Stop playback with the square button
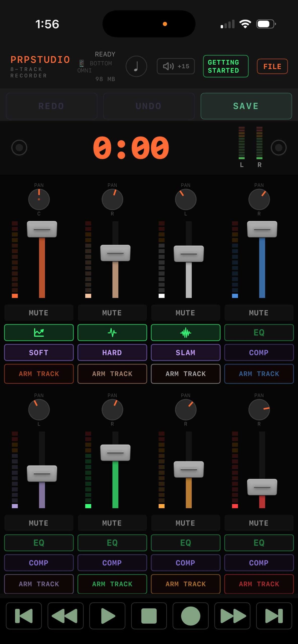The width and height of the screenshot is (298, 644). pos(149,616)
